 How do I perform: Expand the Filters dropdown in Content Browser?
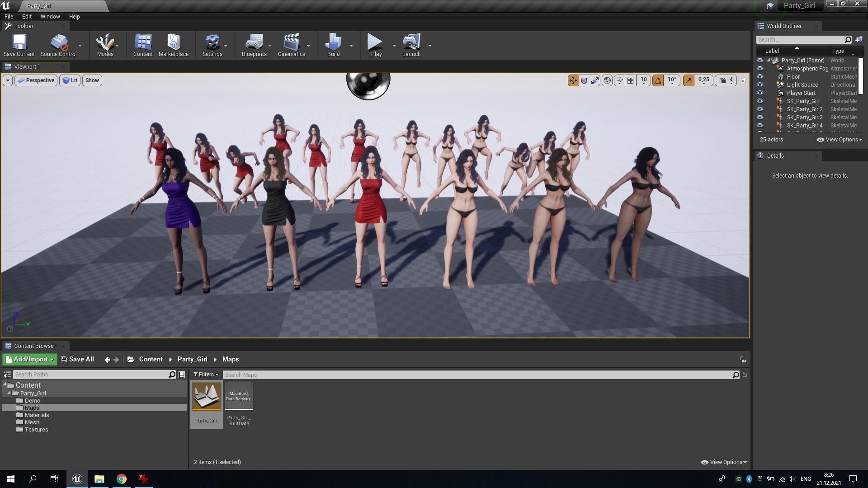206,375
